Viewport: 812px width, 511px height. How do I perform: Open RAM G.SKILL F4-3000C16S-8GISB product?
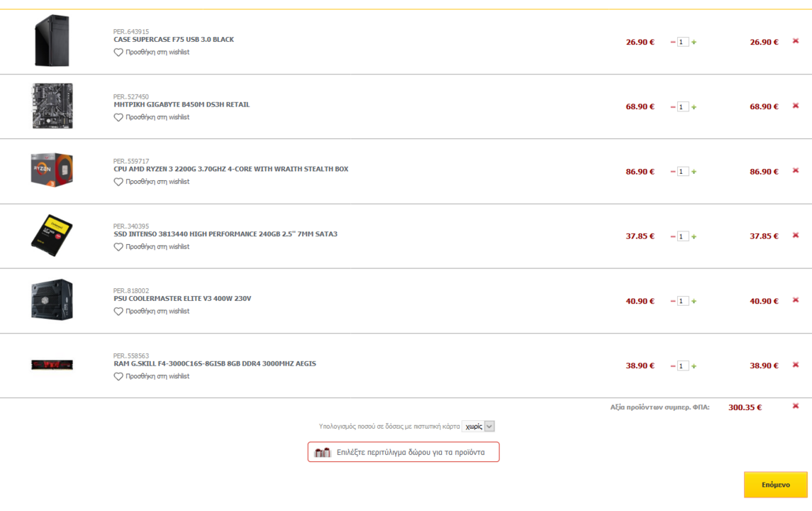[x=214, y=363]
